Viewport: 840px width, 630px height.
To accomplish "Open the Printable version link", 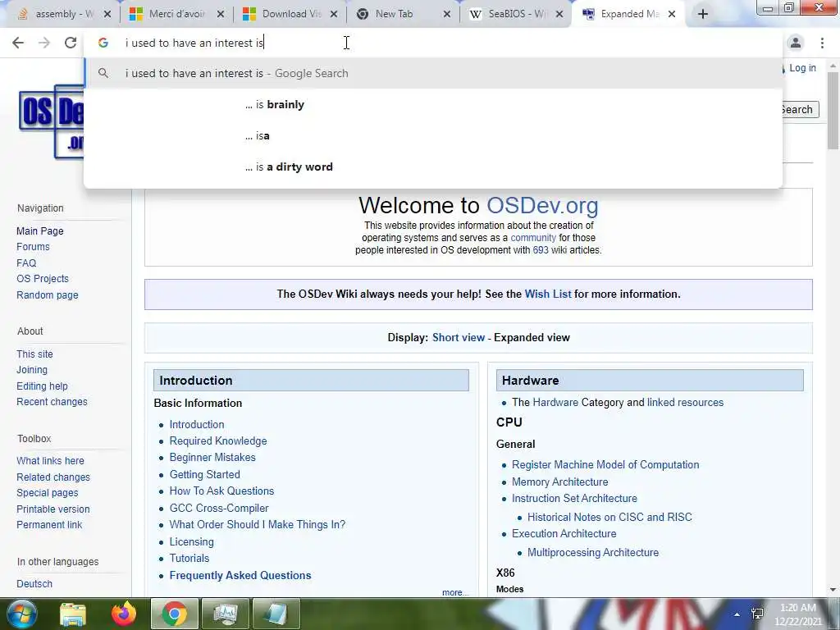I will [x=53, y=509].
